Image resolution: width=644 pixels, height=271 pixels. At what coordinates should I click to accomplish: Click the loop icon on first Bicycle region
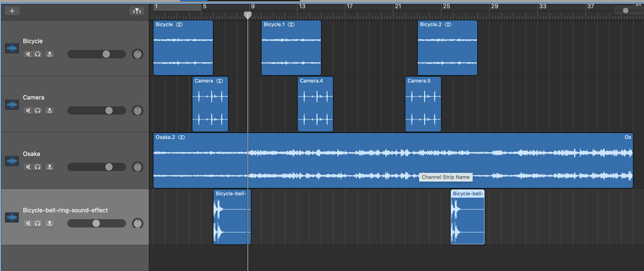click(179, 24)
